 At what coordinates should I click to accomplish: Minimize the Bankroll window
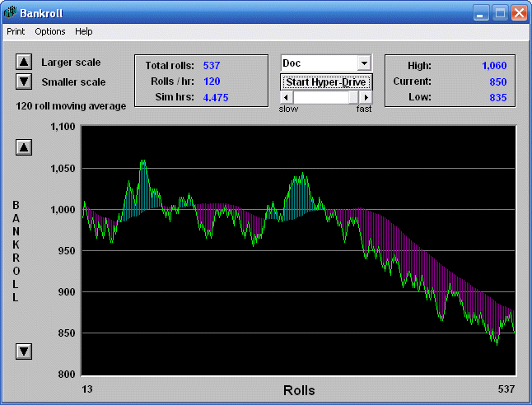(x=482, y=13)
